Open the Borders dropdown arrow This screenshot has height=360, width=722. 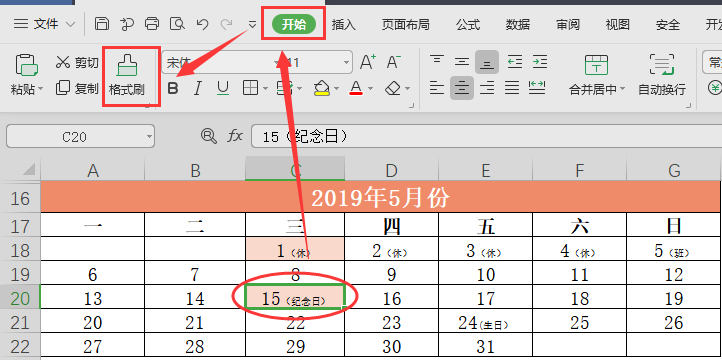[266, 88]
